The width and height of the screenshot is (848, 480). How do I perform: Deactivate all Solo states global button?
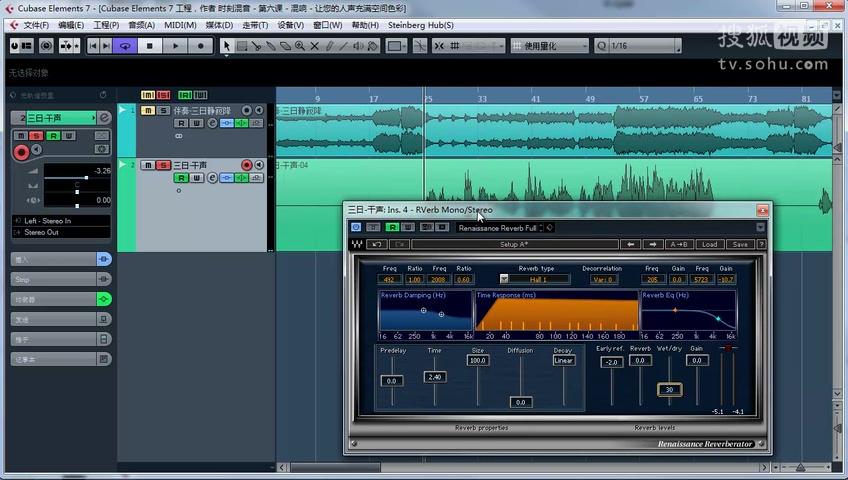pos(163,95)
